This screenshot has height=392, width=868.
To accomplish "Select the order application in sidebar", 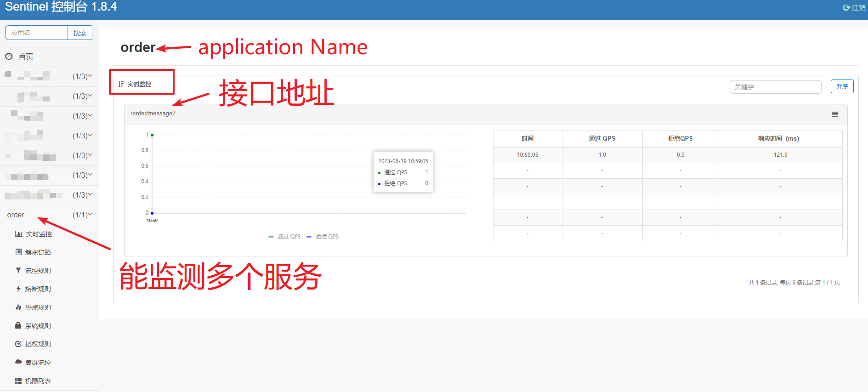I will tap(16, 215).
